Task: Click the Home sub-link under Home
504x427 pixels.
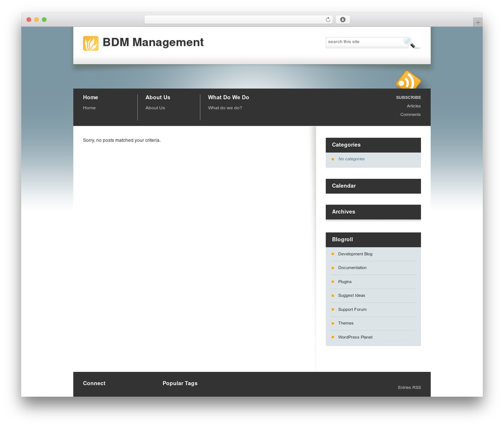Action: point(89,108)
